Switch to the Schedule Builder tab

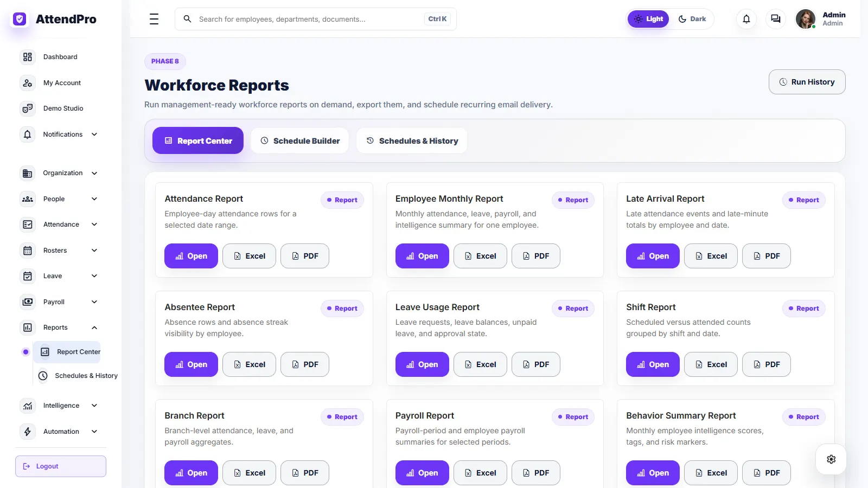pos(300,141)
